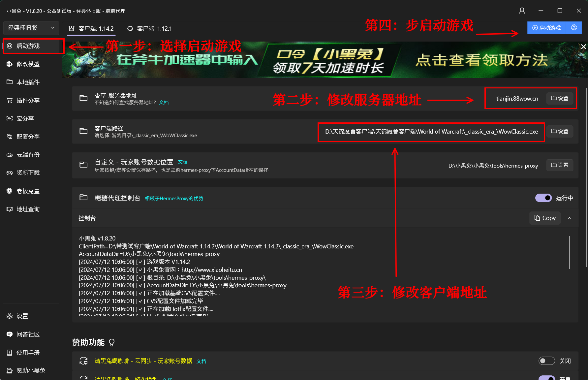This screenshot has height=380, width=588.
Task: Click 设置 button for 客户端路径
Action: (x=560, y=131)
